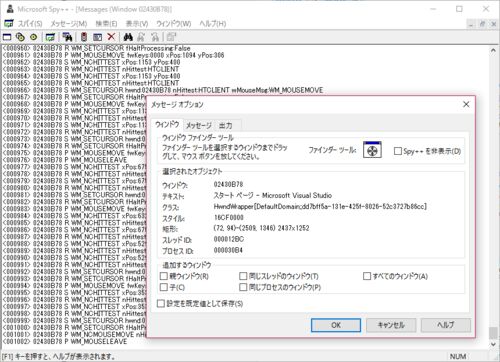The image size is (500, 362).
Task: Check the 親ウィンドウ(R) checkbox
Action: 164,276
